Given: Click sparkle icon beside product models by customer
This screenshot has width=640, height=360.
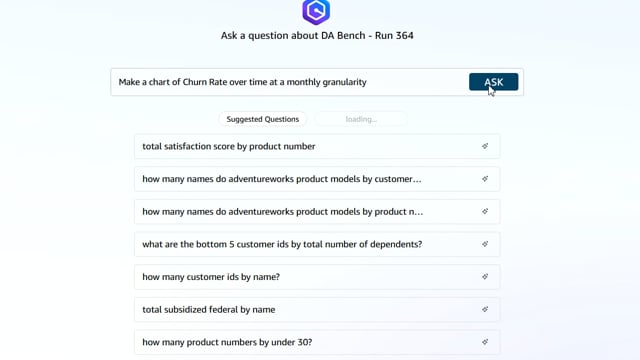Looking at the screenshot, I should click(485, 179).
